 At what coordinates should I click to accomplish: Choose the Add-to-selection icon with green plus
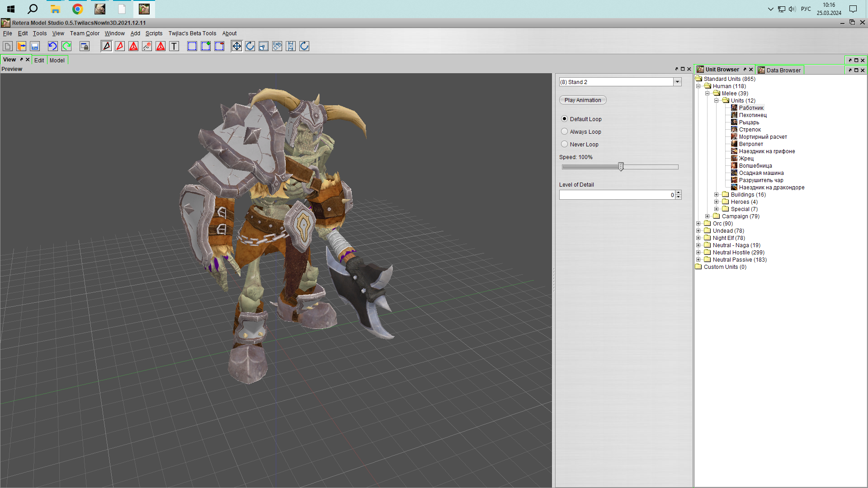206,46
